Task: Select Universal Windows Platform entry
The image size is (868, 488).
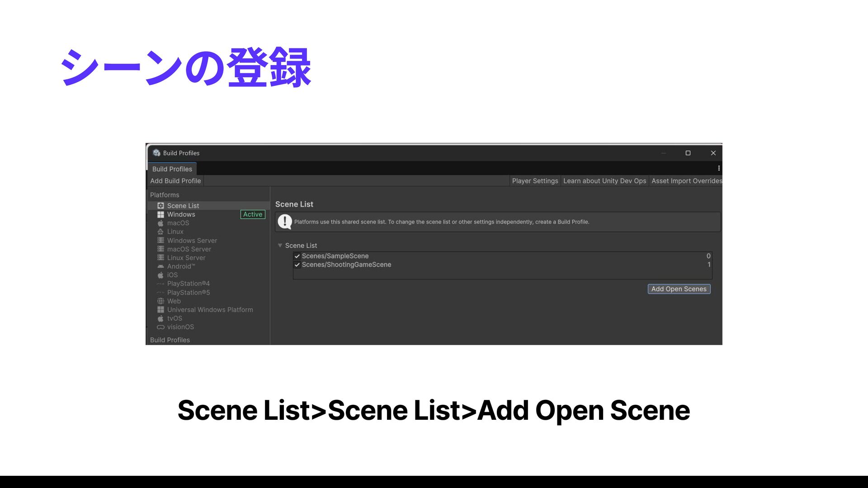Action: tap(210, 310)
